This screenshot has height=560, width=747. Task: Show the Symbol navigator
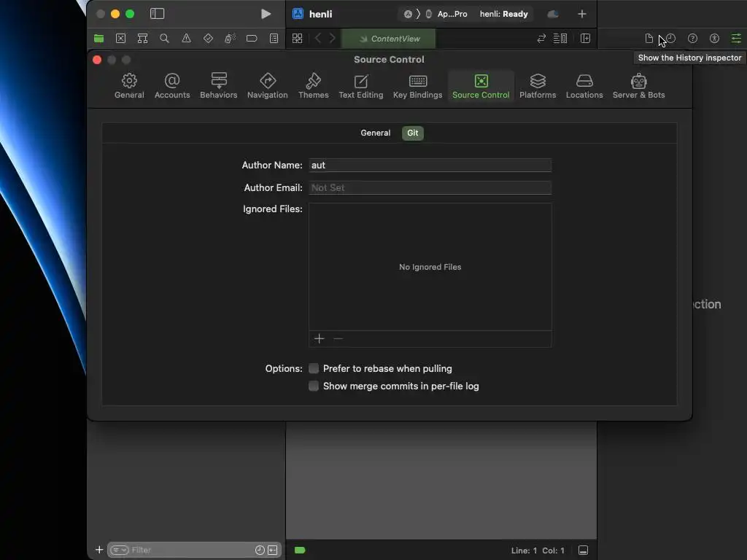coord(142,39)
